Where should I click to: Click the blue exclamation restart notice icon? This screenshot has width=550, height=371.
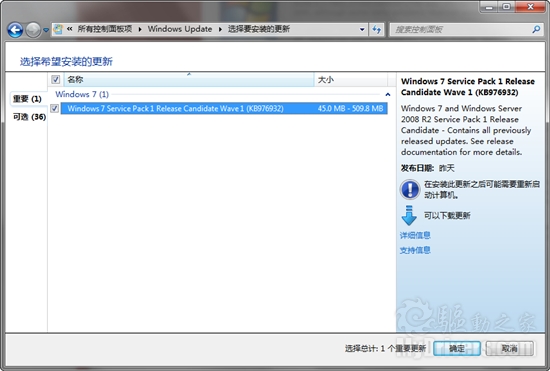point(410,190)
